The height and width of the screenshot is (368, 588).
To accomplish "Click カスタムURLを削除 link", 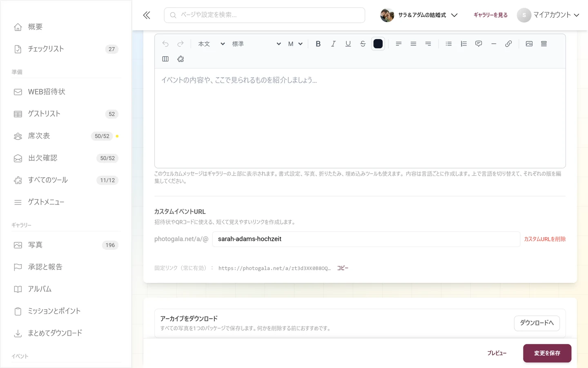I will (545, 239).
